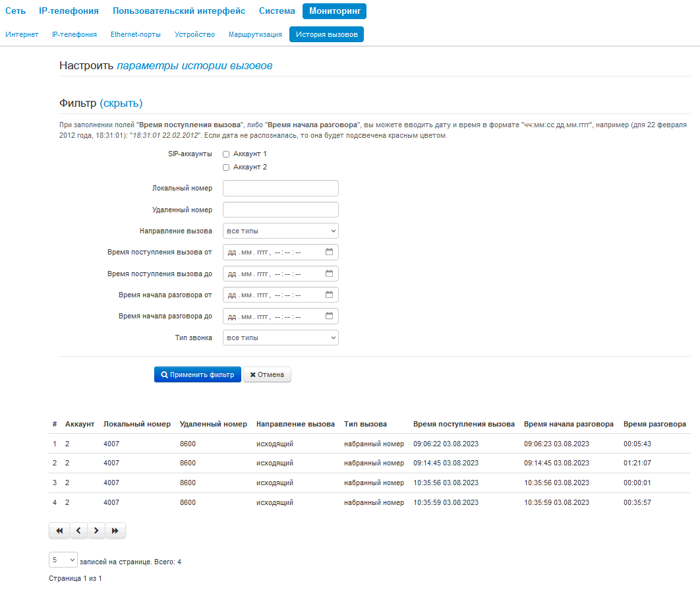Select call duration 00:35:57
700x590 pixels.
[637, 502]
